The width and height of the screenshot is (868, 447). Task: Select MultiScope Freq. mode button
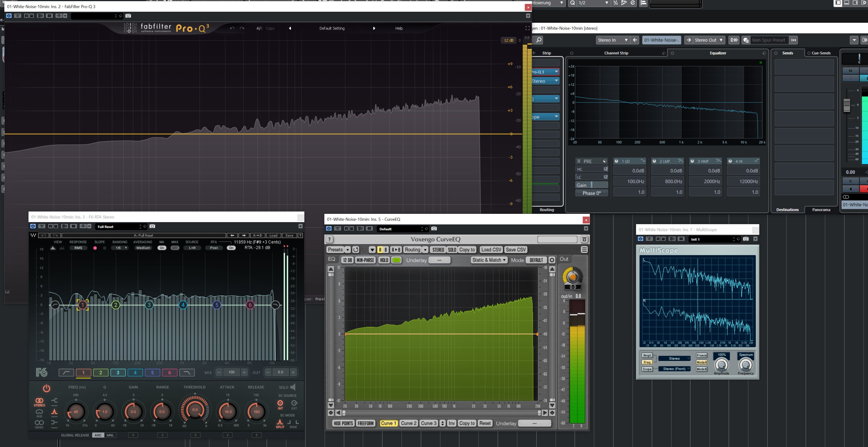coord(647,362)
